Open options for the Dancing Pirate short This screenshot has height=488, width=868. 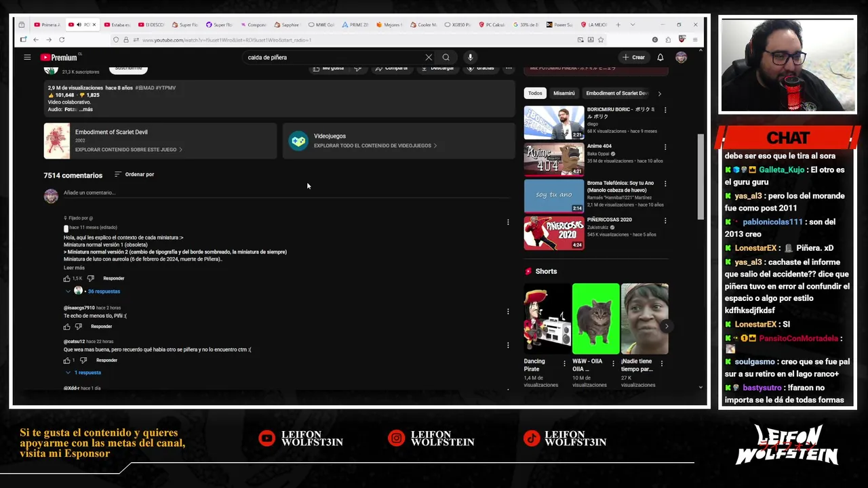coord(564,363)
